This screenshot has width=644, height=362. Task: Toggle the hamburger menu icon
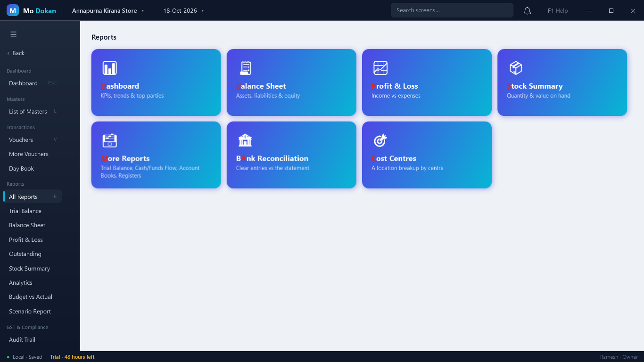pyautogui.click(x=13, y=34)
